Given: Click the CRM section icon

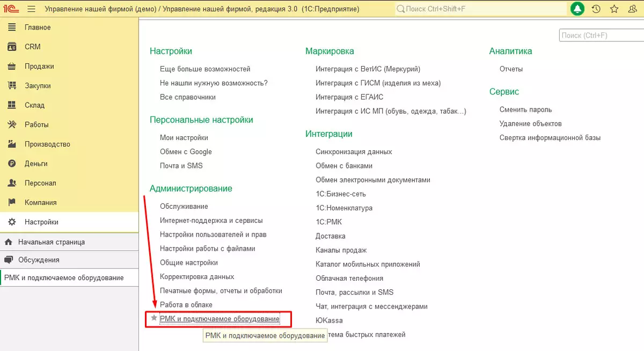Looking at the screenshot, I should [12, 47].
